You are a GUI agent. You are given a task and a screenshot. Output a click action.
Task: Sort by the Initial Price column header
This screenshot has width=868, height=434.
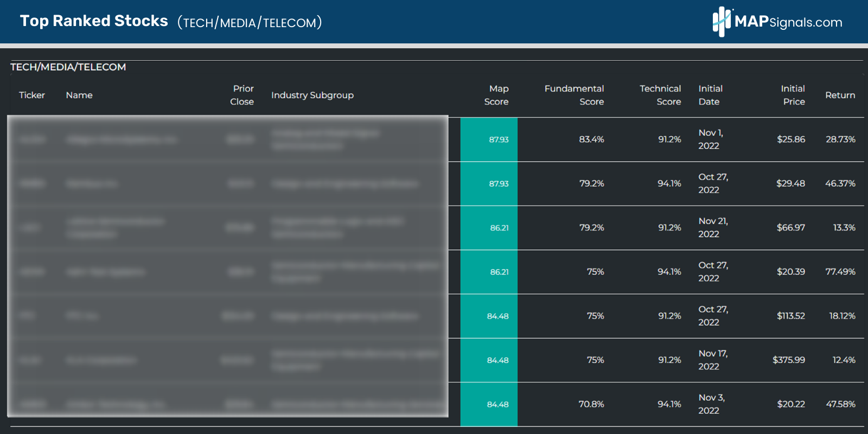click(793, 95)
